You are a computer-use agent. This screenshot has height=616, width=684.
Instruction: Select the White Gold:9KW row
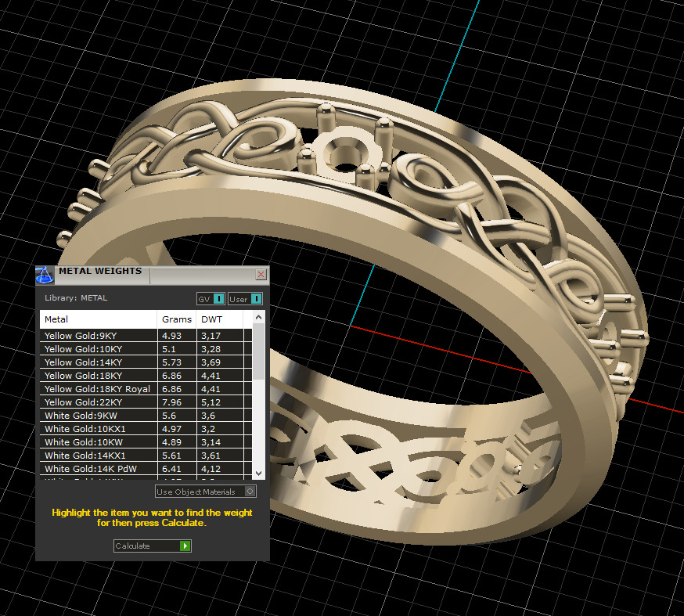tap(146, 416)
